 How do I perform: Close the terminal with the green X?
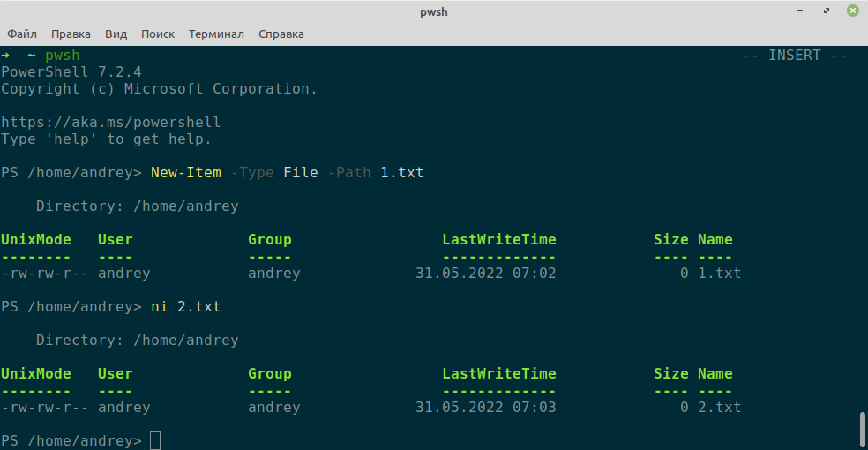coord(852,11)
